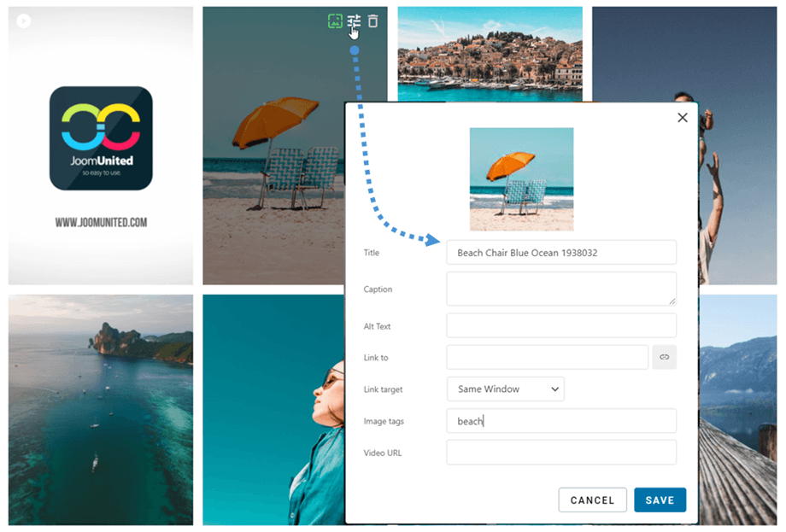Select the Link to input field
Viewport: 786px width, 532px height.
(547, 357)
